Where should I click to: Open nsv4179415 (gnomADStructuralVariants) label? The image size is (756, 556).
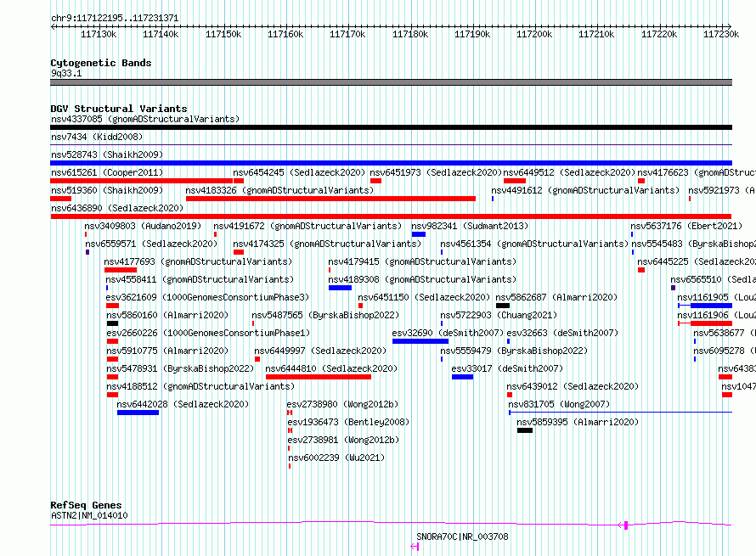(422, 261)
